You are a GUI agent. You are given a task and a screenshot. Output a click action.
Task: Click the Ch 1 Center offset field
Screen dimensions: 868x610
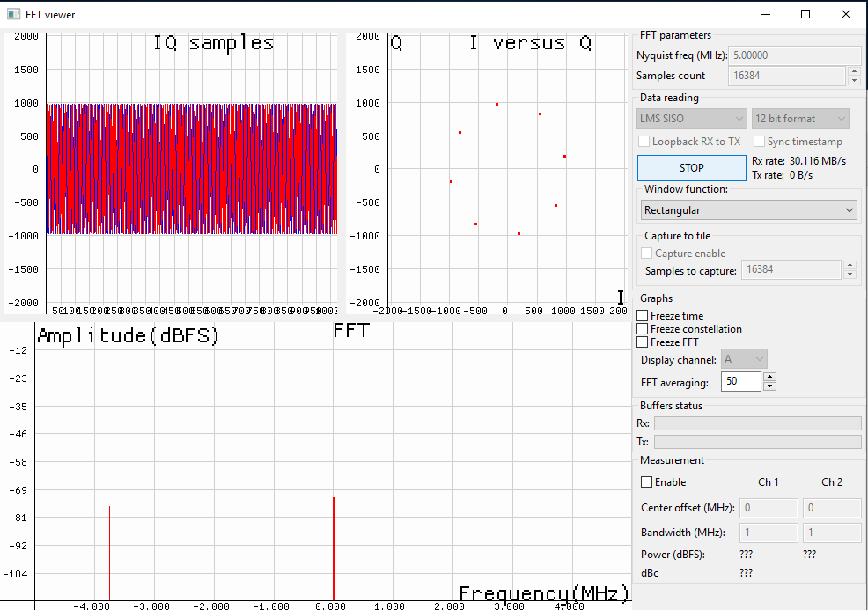pos(769,508)
